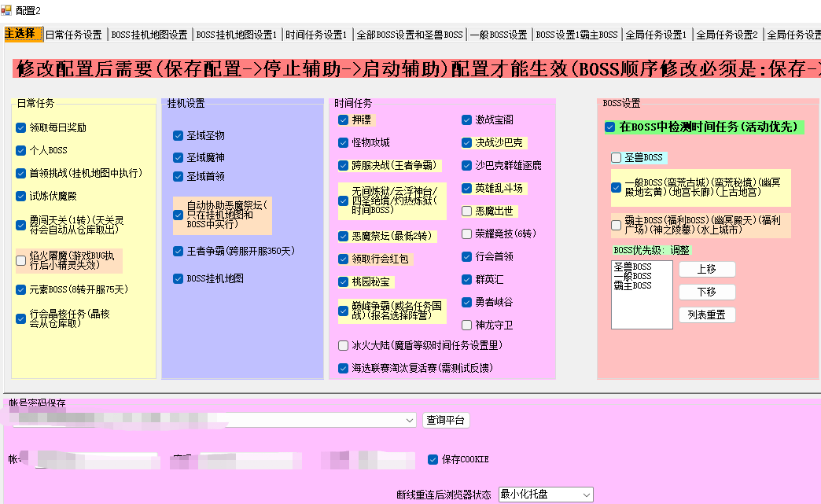Toggle the 行会晶核任务 checkbox
821x504 pixels.
click(x=21, y=318)
